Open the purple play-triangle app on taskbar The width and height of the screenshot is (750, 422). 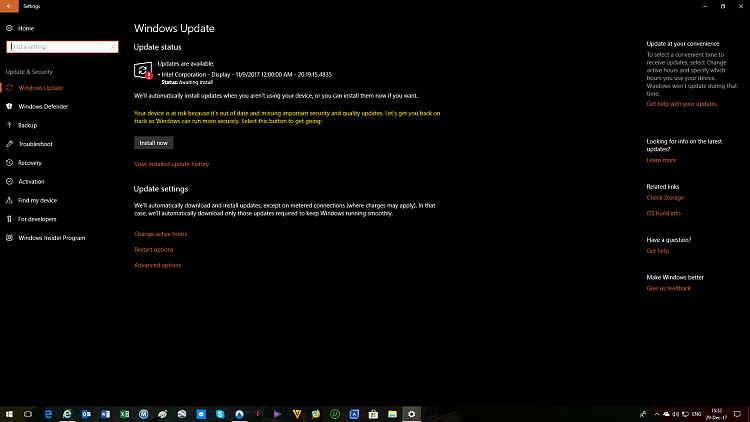click(x=277, y=414)
